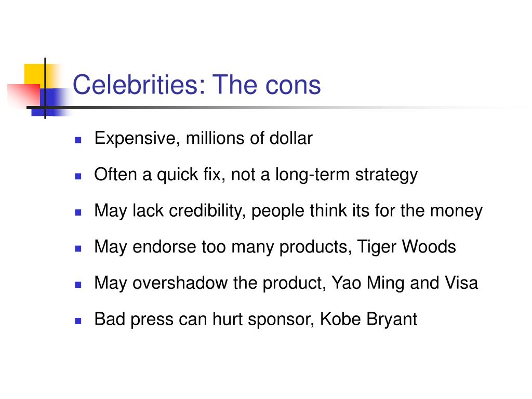Screen dimensions: 532x399
Task: Click the vertical black line in the title graphic
Action: point(45,88)
